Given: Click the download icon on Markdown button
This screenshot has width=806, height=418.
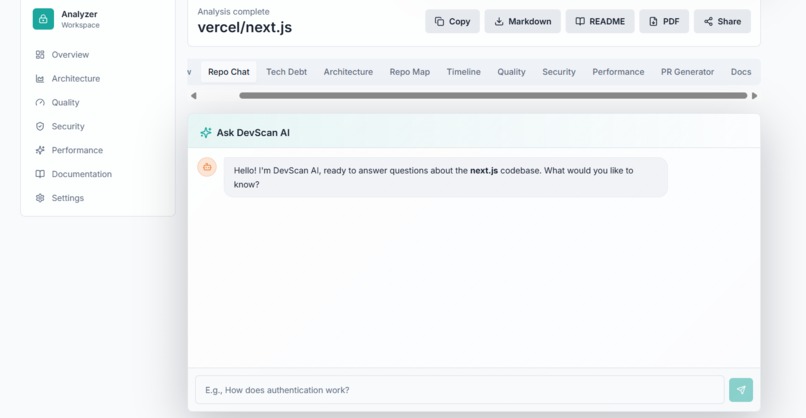Looking at the screenshot, I should (499, 22).
